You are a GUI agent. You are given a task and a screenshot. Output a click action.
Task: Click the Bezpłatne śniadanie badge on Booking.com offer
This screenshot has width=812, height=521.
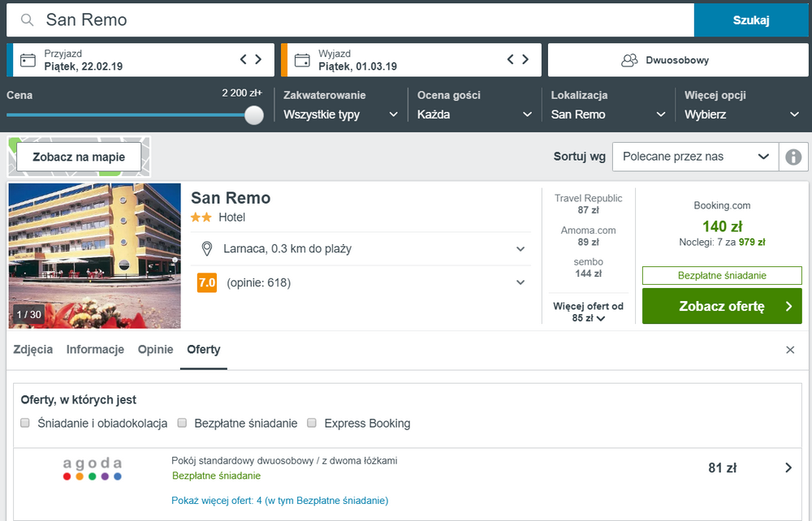722,276
